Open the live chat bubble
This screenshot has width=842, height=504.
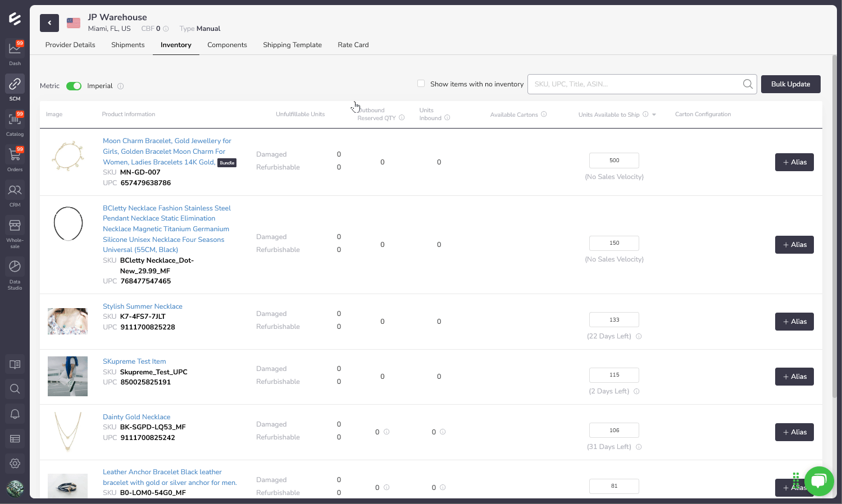point(818,481)
